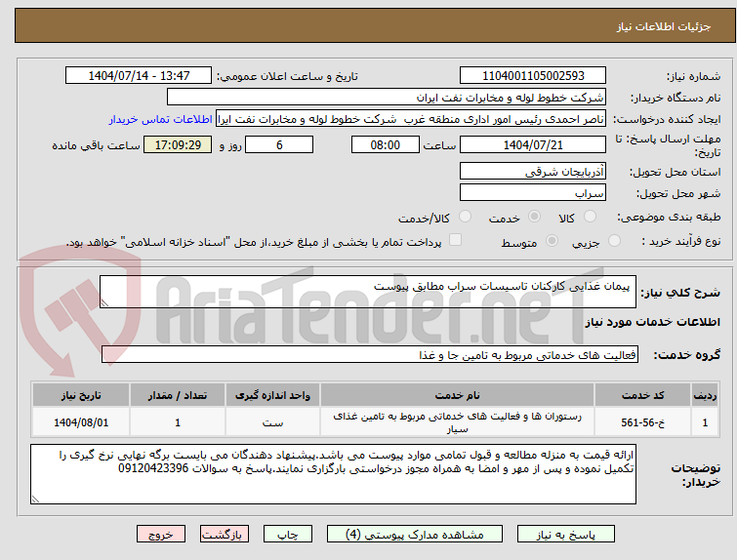Image resolution: width=737 pixels, height=560 pixels.
Task: Click the unit cell ست
Action: (272, 422)
